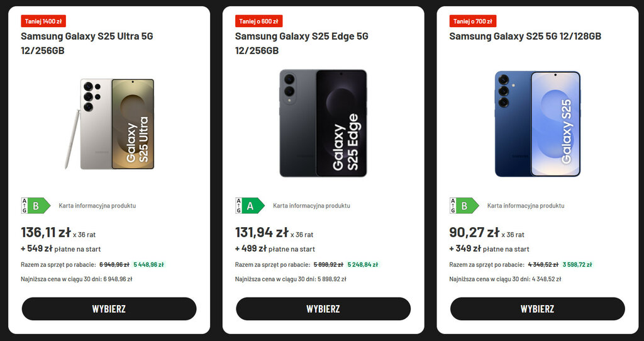Screen dimensions: 644x341
Task: Open Karta informacyjna produktu for S25 Ultra
Action: [x=97, y=206]
